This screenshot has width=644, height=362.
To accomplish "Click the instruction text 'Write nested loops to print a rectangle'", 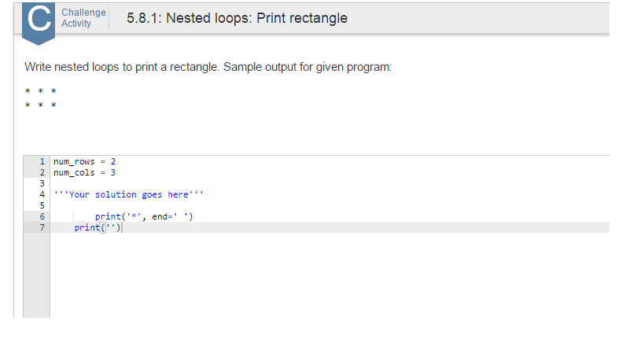I will [121, 67].
